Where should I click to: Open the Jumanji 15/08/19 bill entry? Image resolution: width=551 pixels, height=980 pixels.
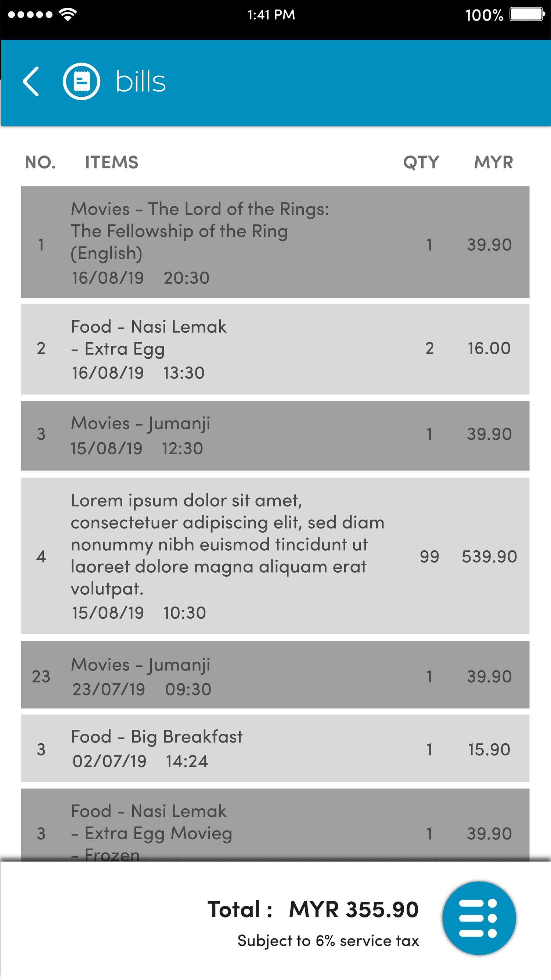[x=275, y=436]
